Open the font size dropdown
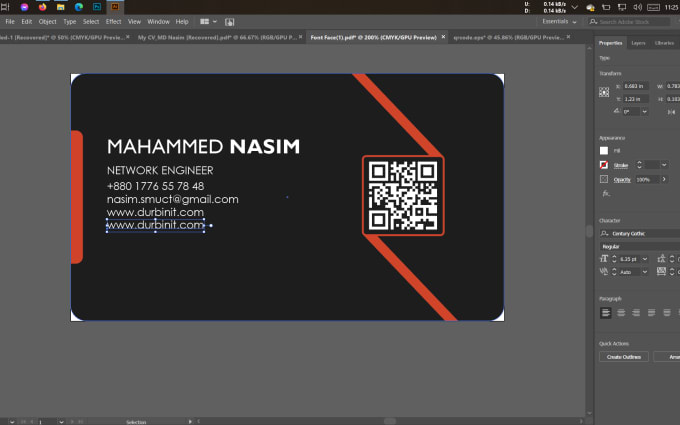 645,259
